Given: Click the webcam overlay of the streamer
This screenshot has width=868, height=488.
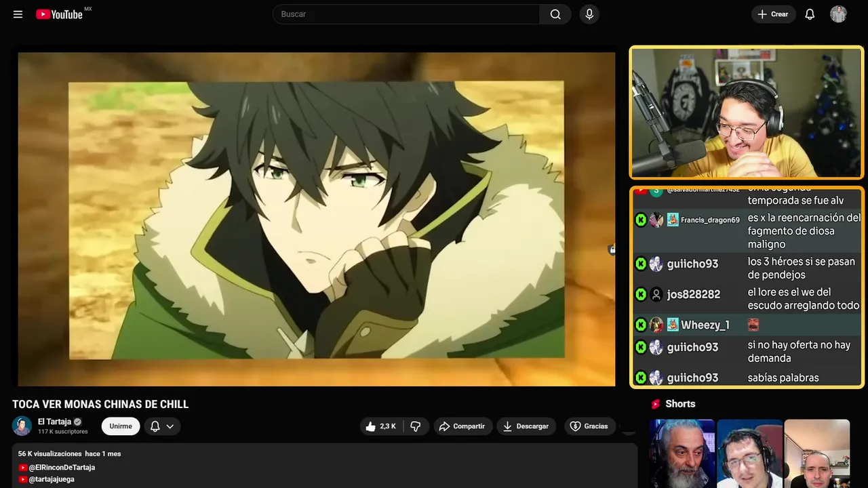Looking at the screenshot, I should [x=747, y=113].
